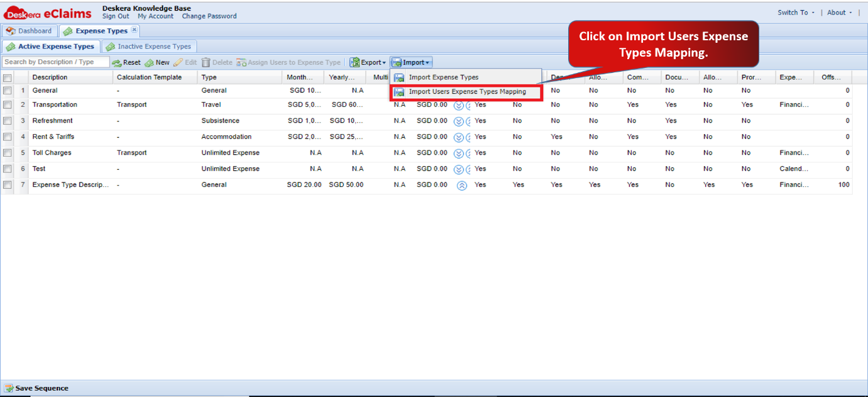Click move-down arrow icon in Test row
This screenshot has height=397, width=868.
(x=459, y=169)
